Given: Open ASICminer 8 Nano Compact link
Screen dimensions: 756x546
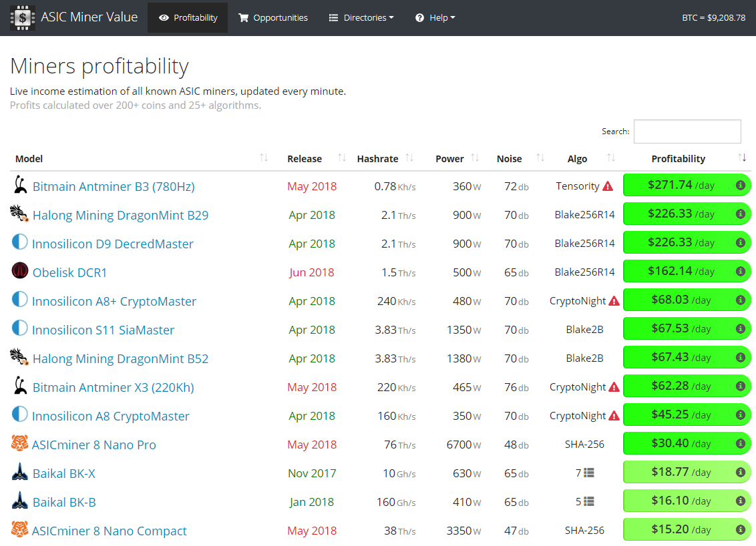Looking at the screenshot, I should pyautogui.click(x=109, y=531).
